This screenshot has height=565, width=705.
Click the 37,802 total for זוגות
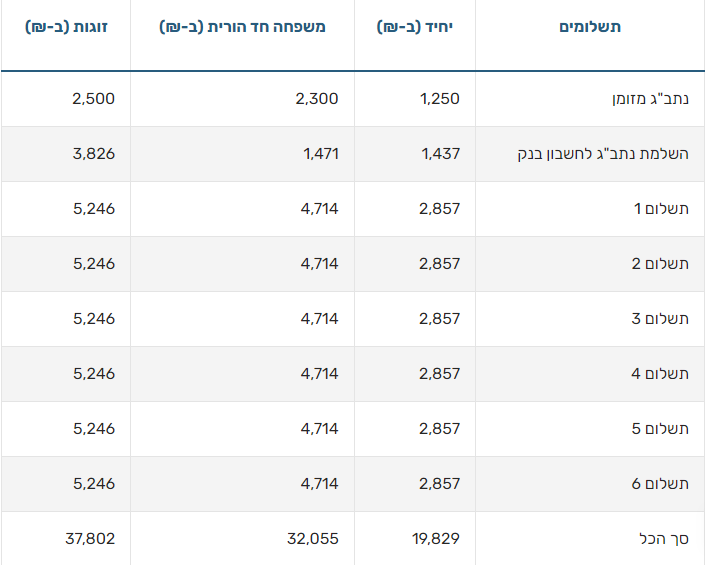(89, 539)
